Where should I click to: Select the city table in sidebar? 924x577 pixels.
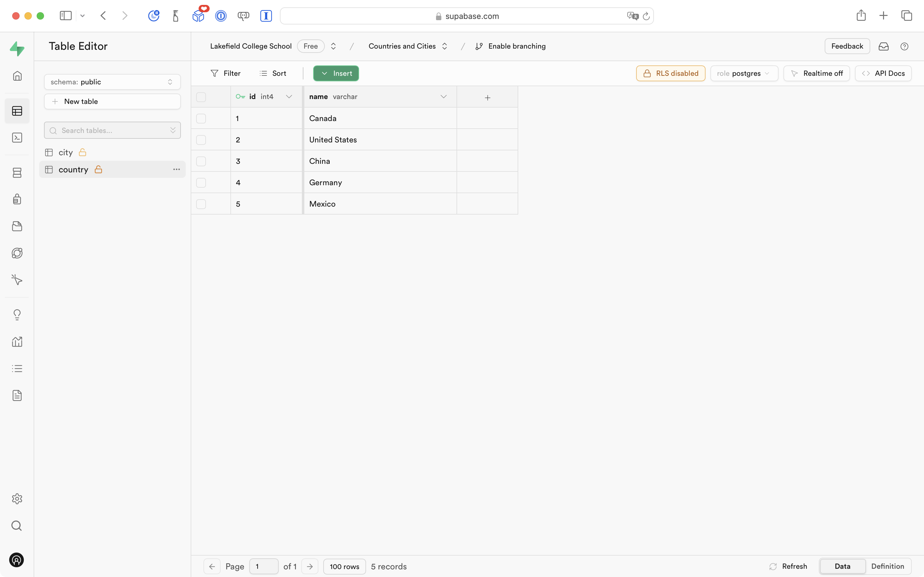click(x=66, y=153)
